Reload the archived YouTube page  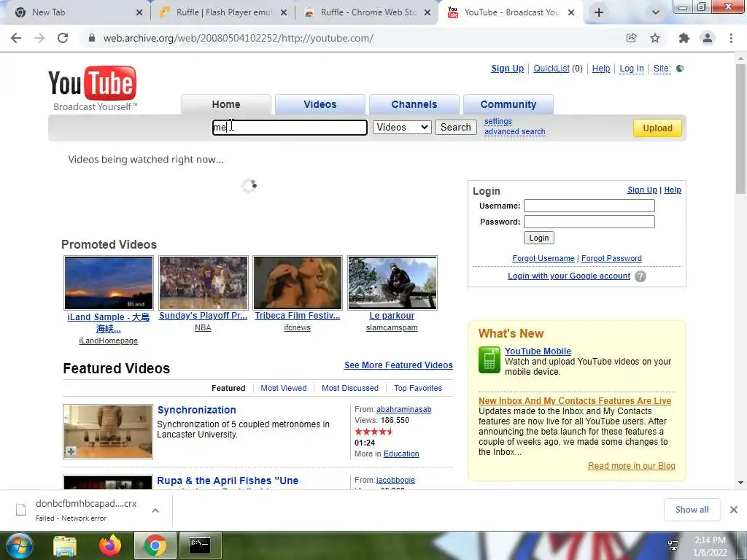(63, 38)
